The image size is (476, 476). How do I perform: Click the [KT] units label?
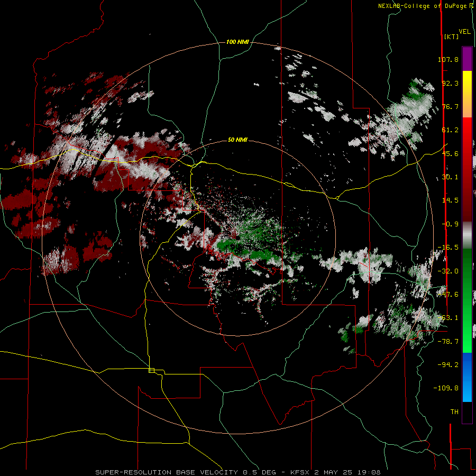point(452,36)
